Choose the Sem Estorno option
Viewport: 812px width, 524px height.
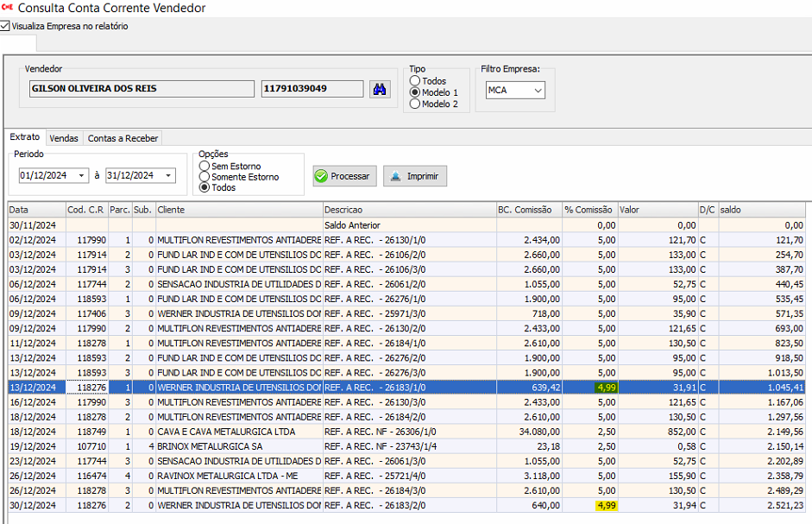click(205, 166)
